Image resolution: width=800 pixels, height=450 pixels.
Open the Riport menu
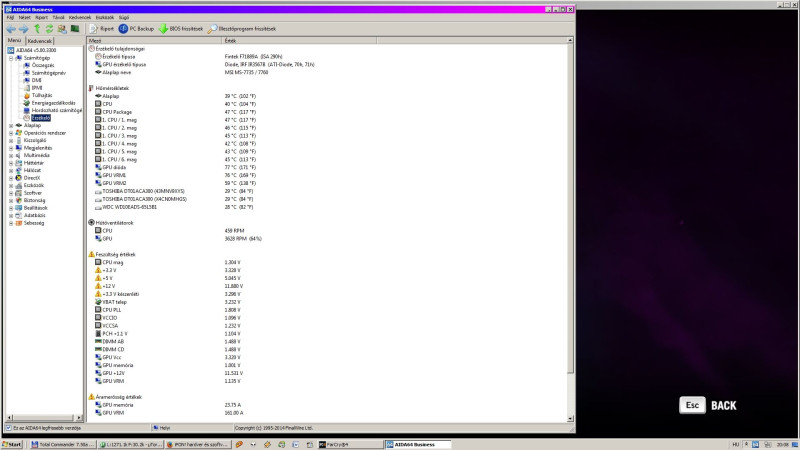click(41, 17)
